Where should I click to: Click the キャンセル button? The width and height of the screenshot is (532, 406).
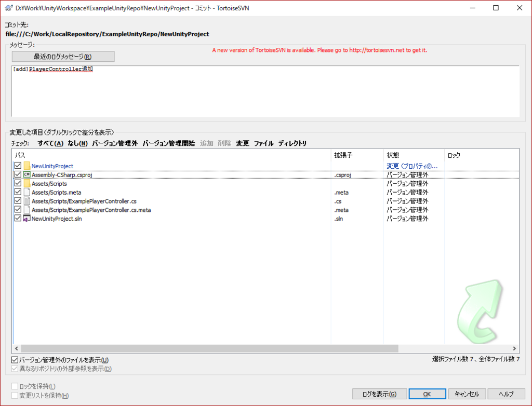click(467, 394)
